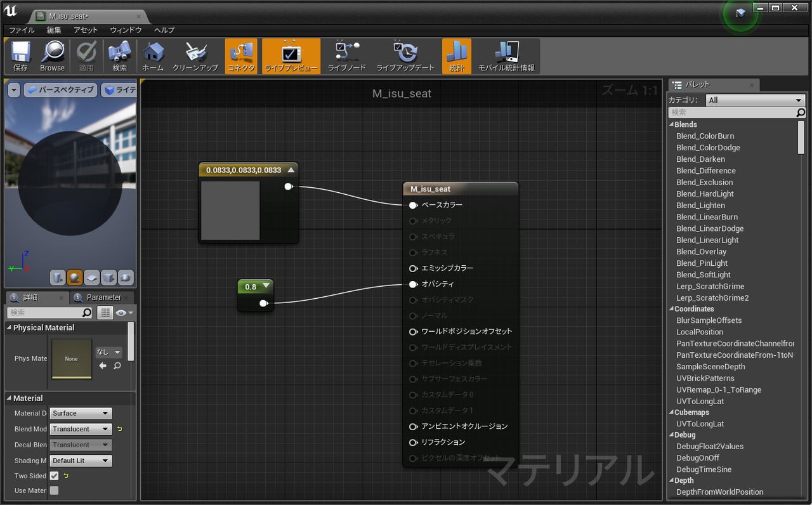The image size is (812, 505).
Task: Open the Perspective (パースペクティブ) view menu
Action: click(60, 90)
